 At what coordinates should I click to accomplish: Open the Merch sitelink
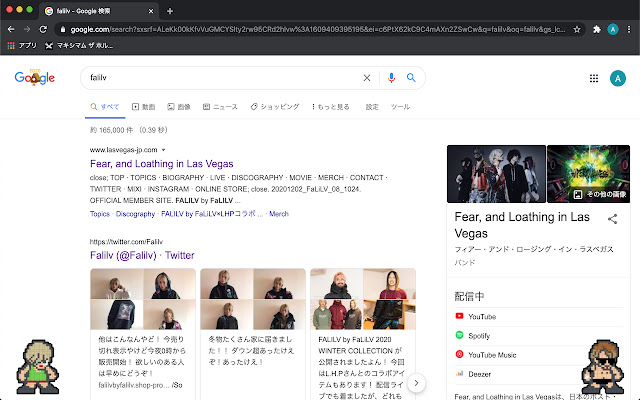point(279,214)
